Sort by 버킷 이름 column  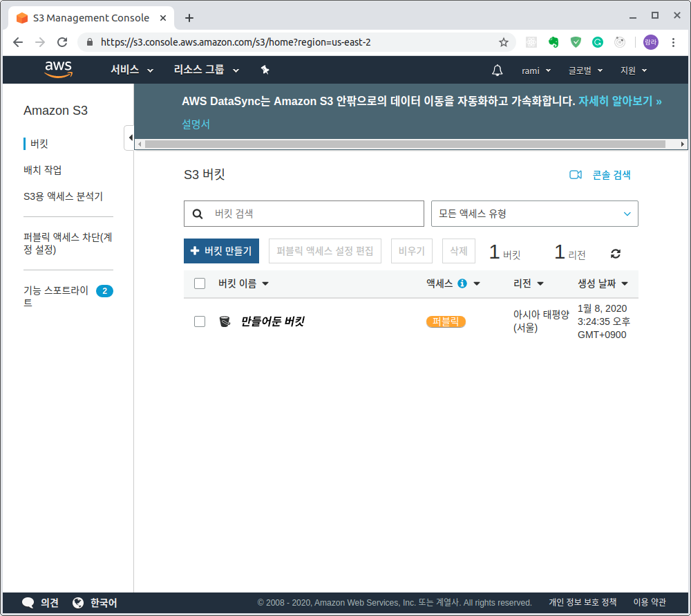[243, 283]
